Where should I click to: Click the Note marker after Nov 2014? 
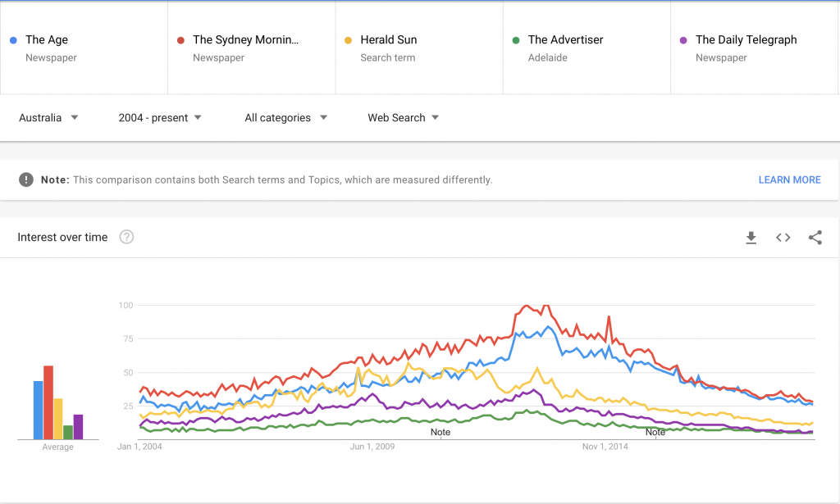655,433
